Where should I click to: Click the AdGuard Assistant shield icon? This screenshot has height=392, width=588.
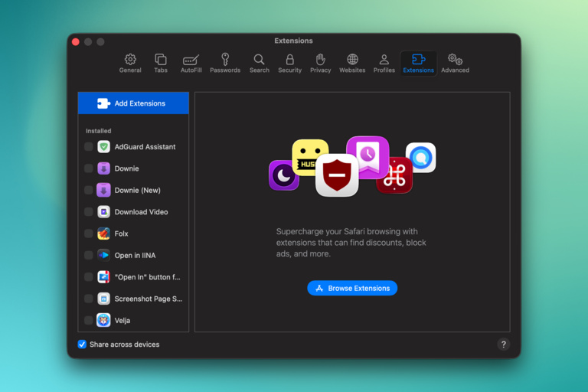tap(103, 147)
